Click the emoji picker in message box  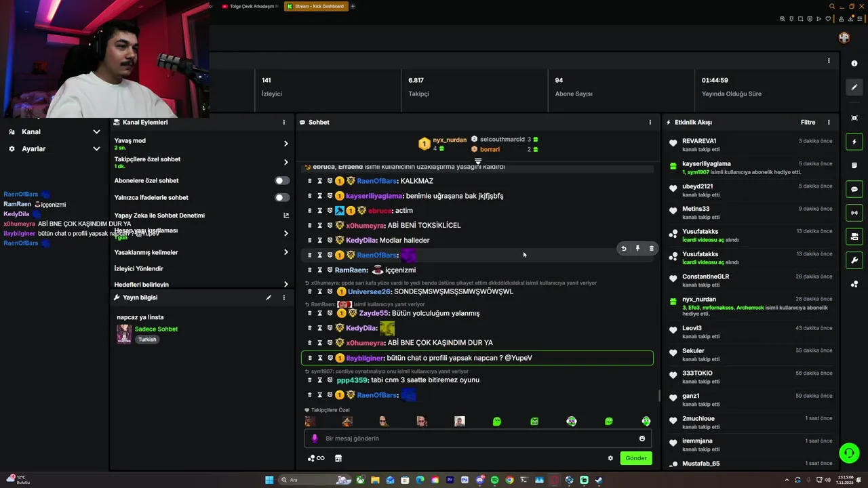pyautogui.click(x=642, y=439)
